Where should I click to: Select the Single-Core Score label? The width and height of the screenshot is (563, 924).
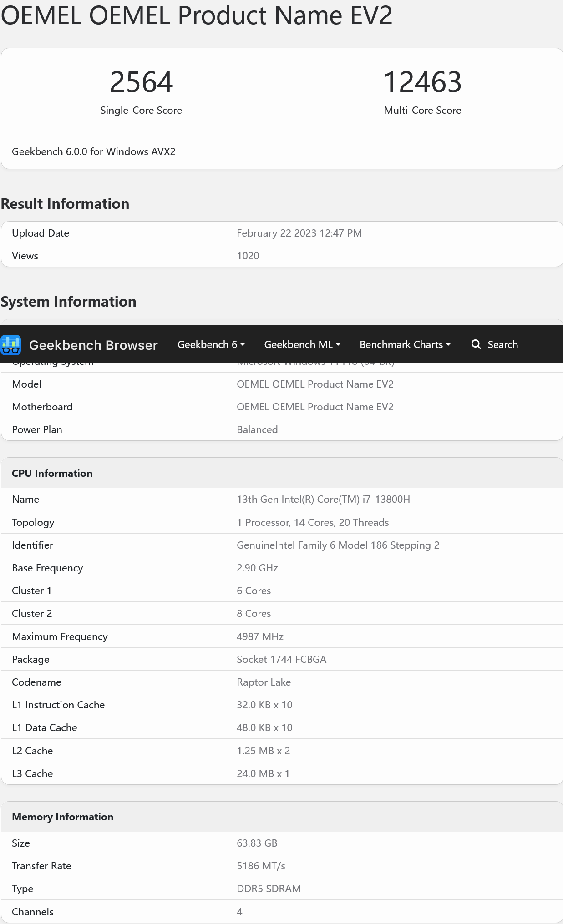[x=141, y=110]
